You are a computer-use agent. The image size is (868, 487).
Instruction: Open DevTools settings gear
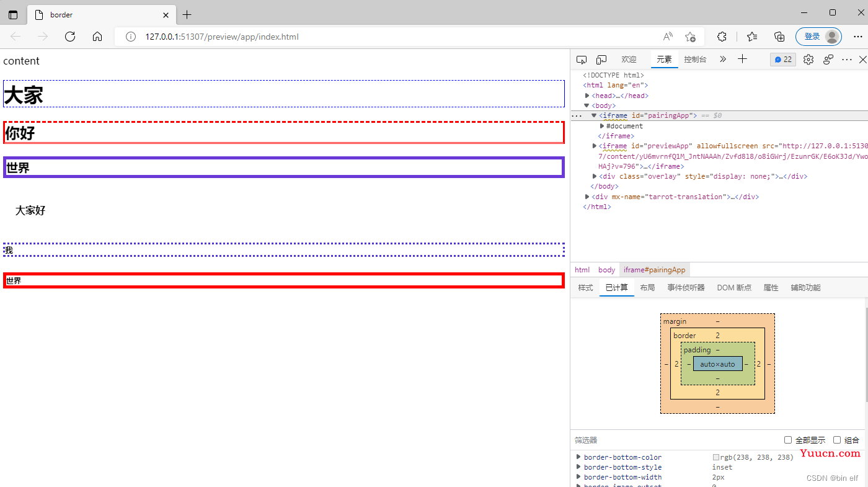pyautogui.click(x=808, y=60)
